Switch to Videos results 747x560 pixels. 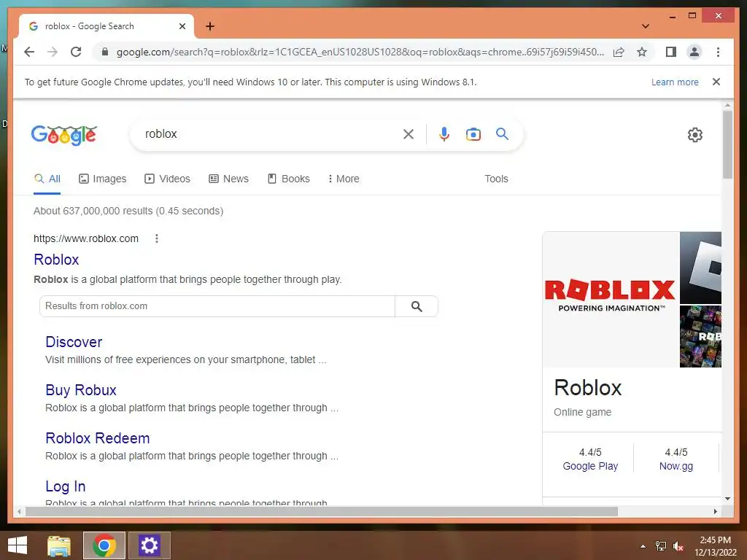tap(167, 179)
